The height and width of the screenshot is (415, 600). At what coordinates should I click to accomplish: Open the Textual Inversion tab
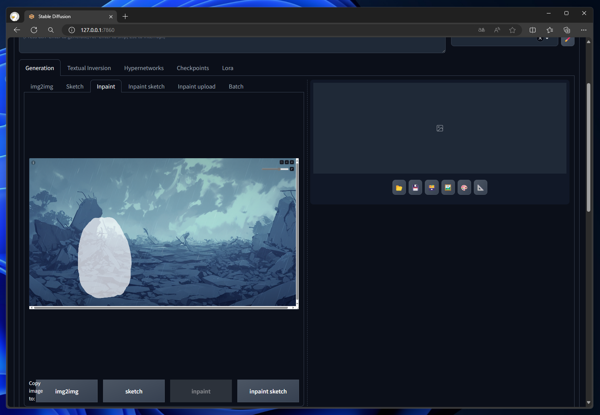click(x=89, y=68)
